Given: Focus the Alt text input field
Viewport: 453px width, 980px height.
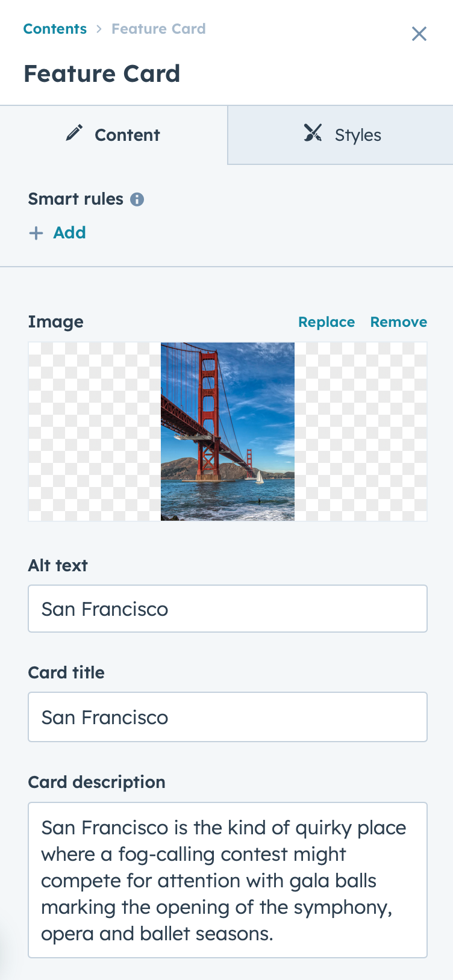Looking at the screenshot, I should tap(228, 609).
